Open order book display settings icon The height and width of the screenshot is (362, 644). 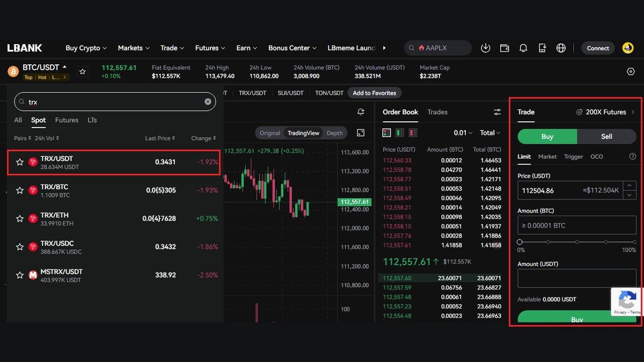tap(497, 112)
